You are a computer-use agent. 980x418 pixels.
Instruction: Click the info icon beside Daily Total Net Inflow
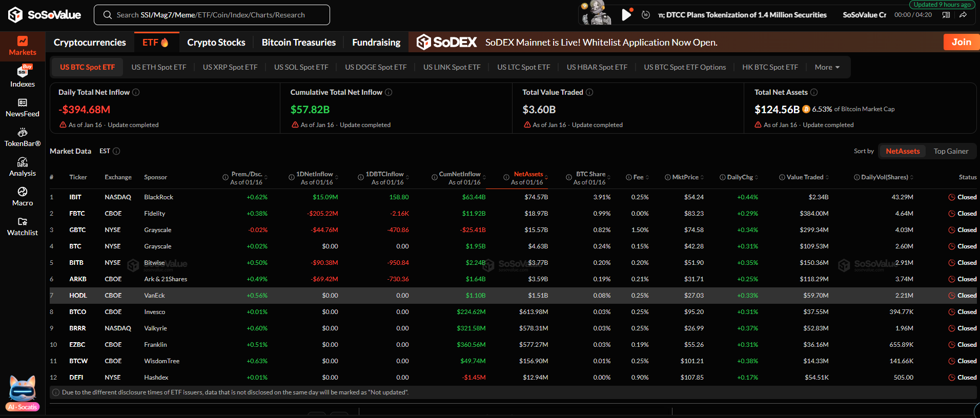pos(136,92)
